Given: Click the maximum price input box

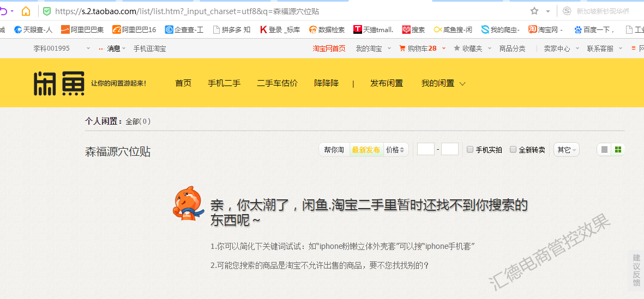Looking at the screenshot, I should point(450,149).
